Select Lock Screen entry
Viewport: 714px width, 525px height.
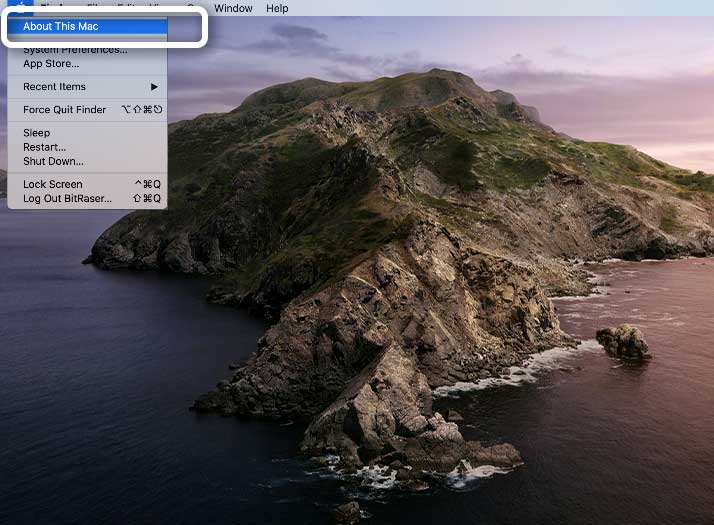point(87,184)
